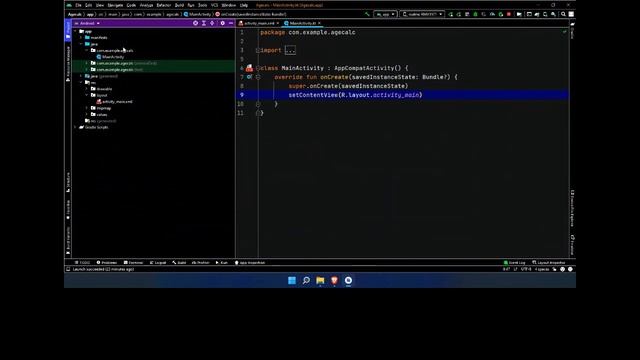Switch to MainActivity.kt editor tab
Viewport: 640px width, 360px height.
(302, 23)
